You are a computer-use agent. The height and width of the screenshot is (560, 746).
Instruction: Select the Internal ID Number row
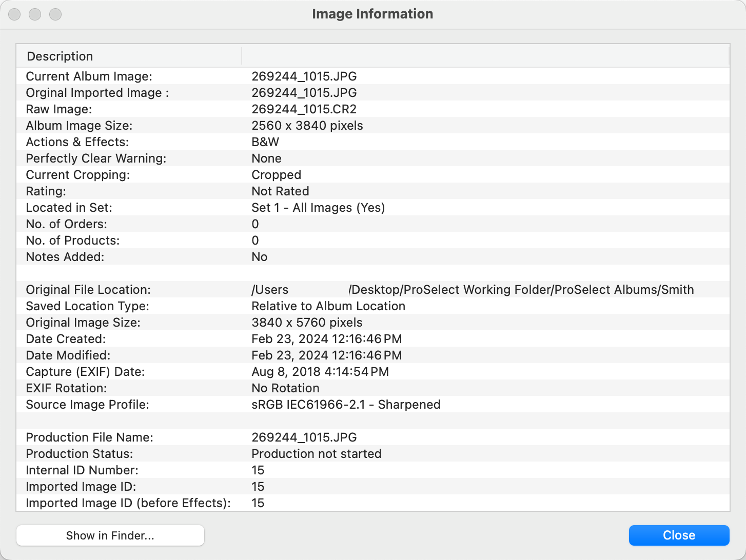point(82,470)
